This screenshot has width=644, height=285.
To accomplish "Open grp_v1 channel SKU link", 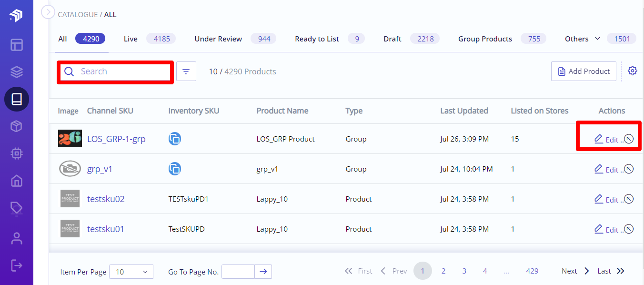I will [x=100, y=169].
